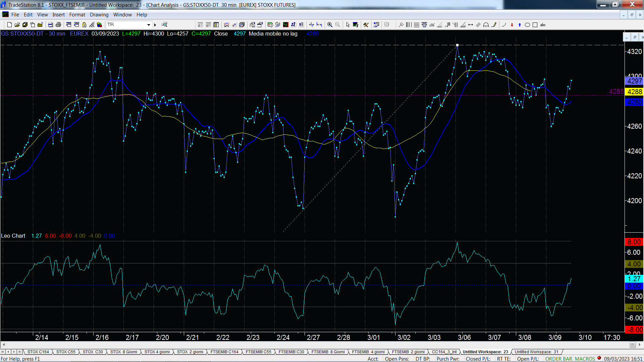Switch to the STOX C55 workspace tab
644x362 pixels.
[x=66, y=352]
